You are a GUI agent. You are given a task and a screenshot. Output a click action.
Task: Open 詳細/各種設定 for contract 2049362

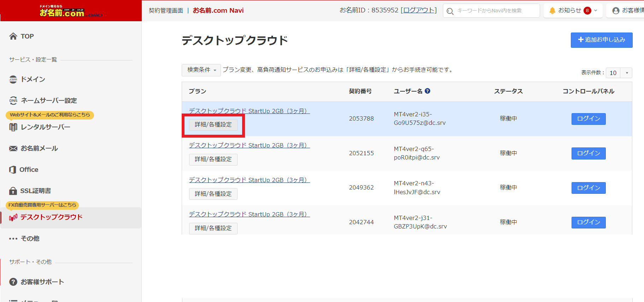coord(213,194)
